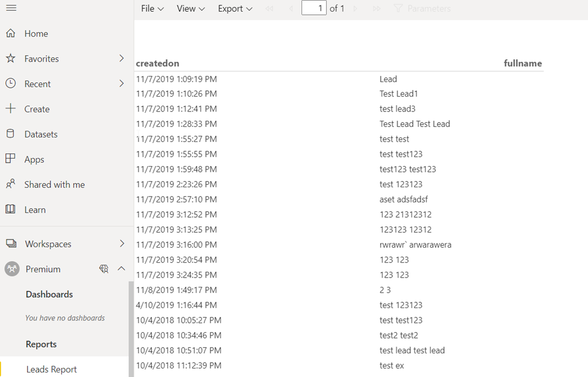Screen dimensions: 588x377
Task: Open Learn via the book icon
Action: pos(10,210)
